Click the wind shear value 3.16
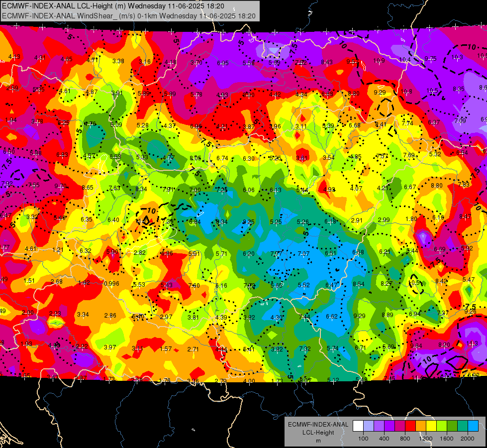This screenshot has width=487, height=448. point(144,61)
